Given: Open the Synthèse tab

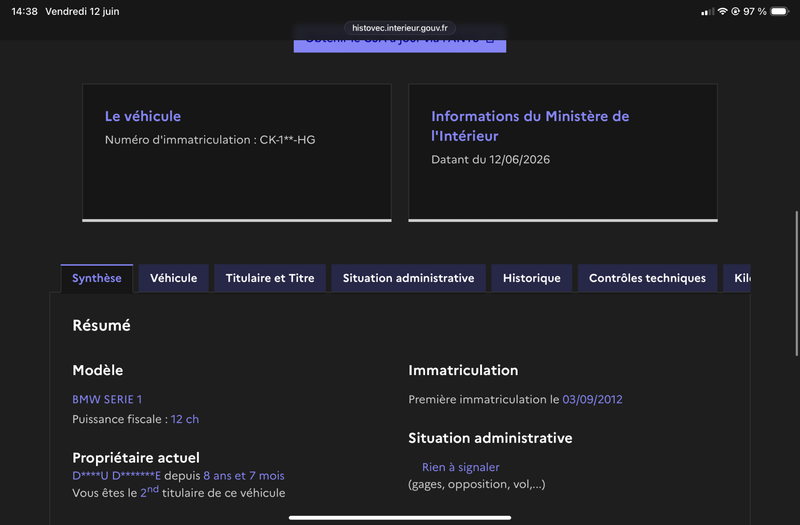Looking at the screenshot, I should pyautogui.click(x=97, y=278).
